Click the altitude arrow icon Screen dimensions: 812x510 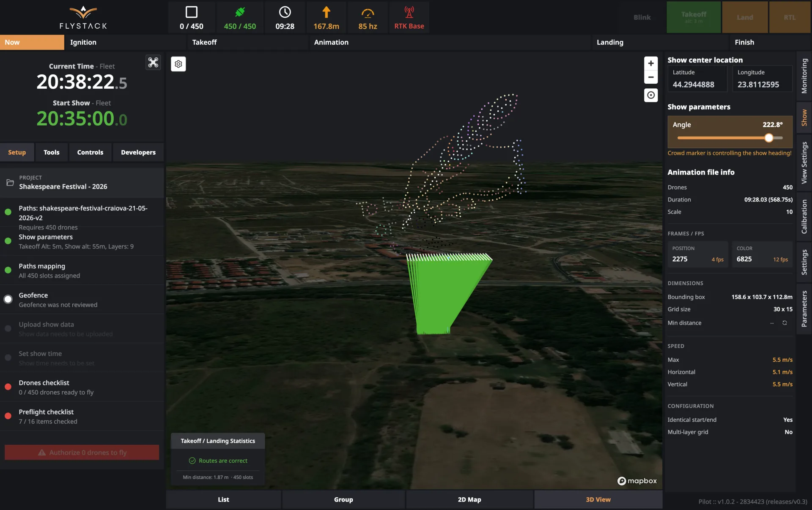point(326,12)
